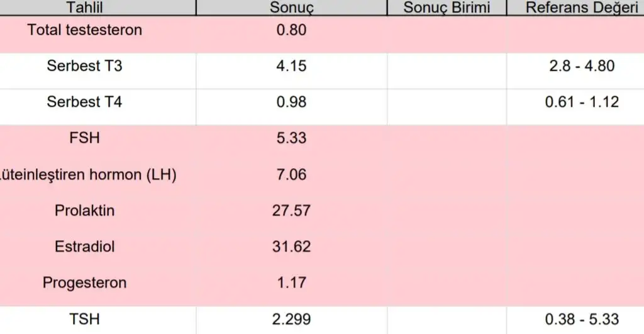The width and height of the screenshot is (644, 334).
Task: Select the TSH result value 2.299
Action: click(x=291, y=320)
